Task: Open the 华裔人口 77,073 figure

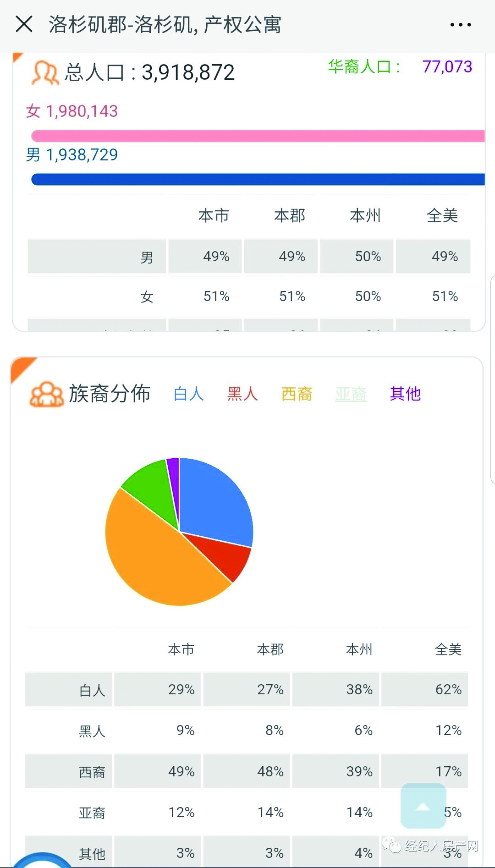Action: (447, 67)
